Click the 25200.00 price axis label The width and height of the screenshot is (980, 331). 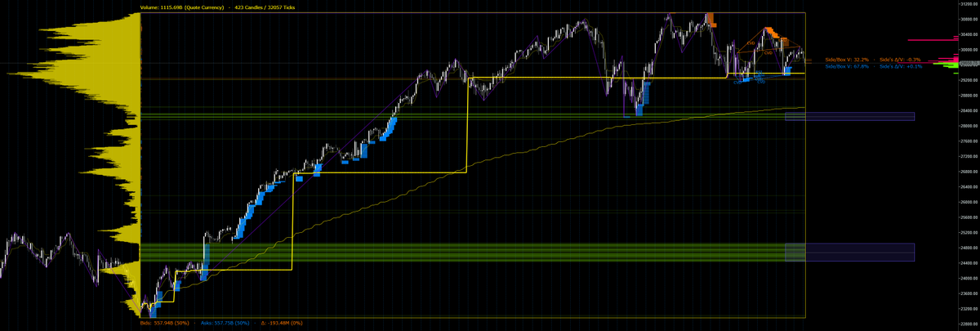(969, 232)
